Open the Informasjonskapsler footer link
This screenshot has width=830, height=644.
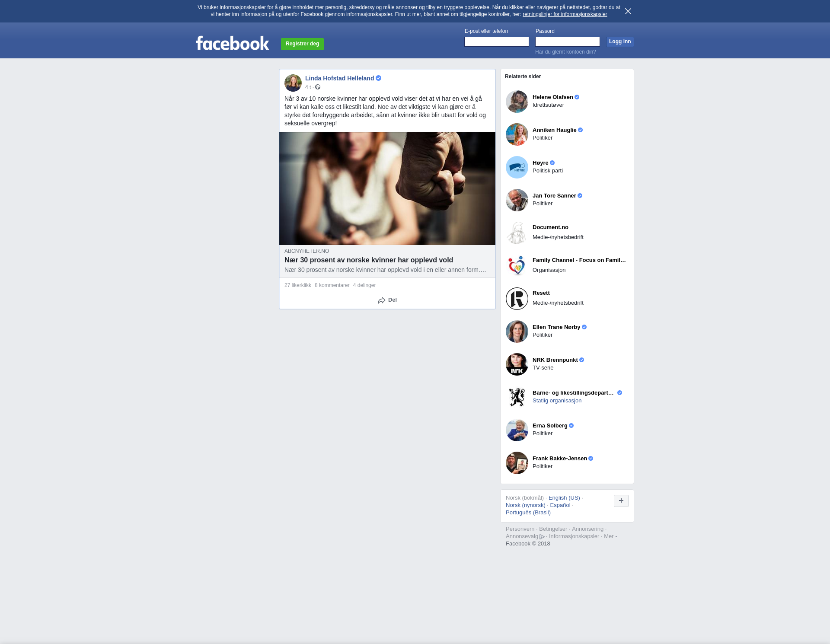[574, 536]
